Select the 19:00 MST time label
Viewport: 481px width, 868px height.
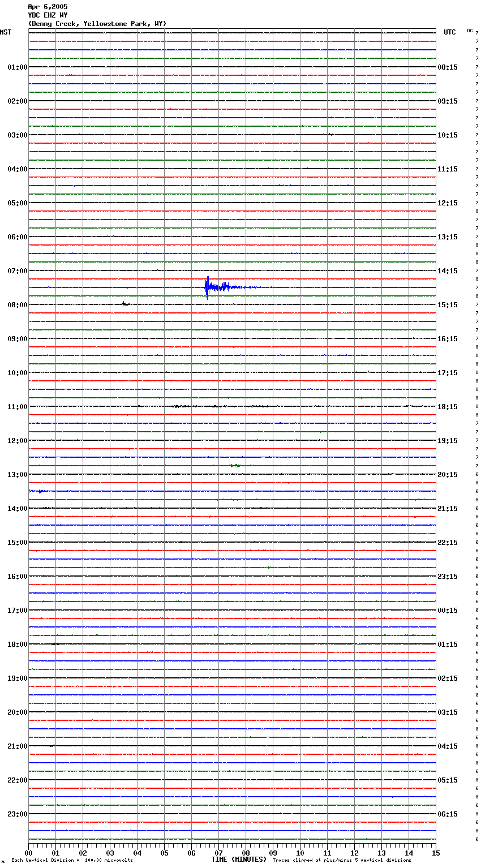[18, 678]
